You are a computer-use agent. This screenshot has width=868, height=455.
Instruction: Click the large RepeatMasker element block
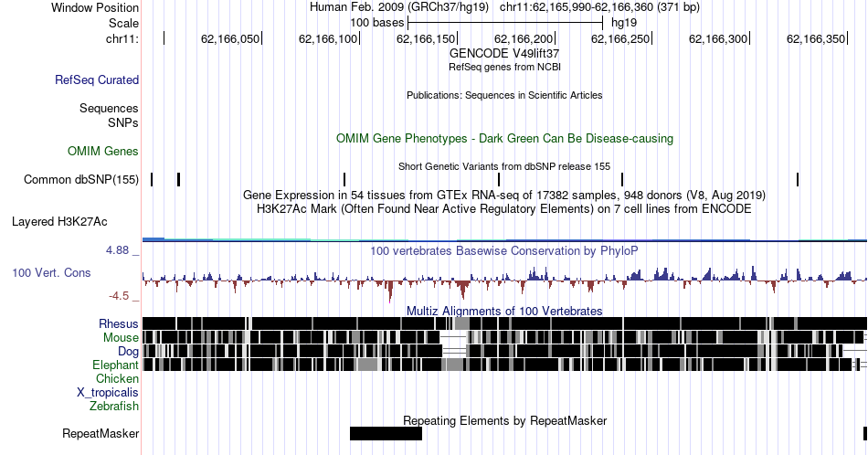click(x=386, y=433)
